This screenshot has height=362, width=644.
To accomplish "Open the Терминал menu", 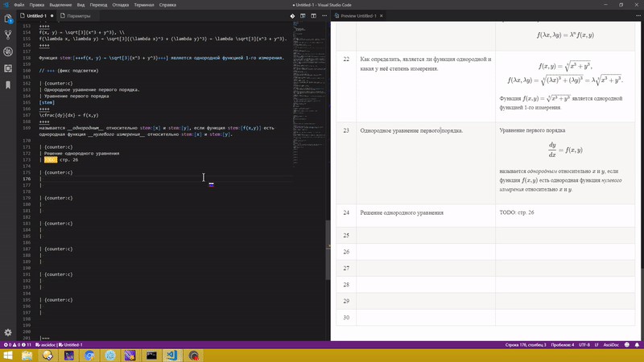I will 144,5.
